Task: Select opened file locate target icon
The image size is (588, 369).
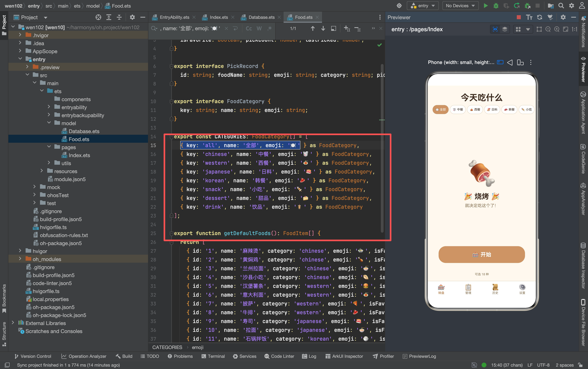Action: point(98,17)
